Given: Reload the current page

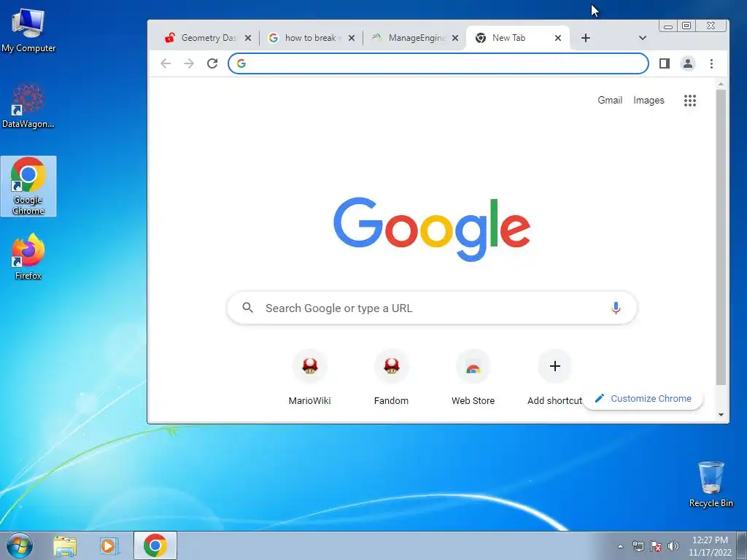Looking at the screenshot, I should point(212,63).
